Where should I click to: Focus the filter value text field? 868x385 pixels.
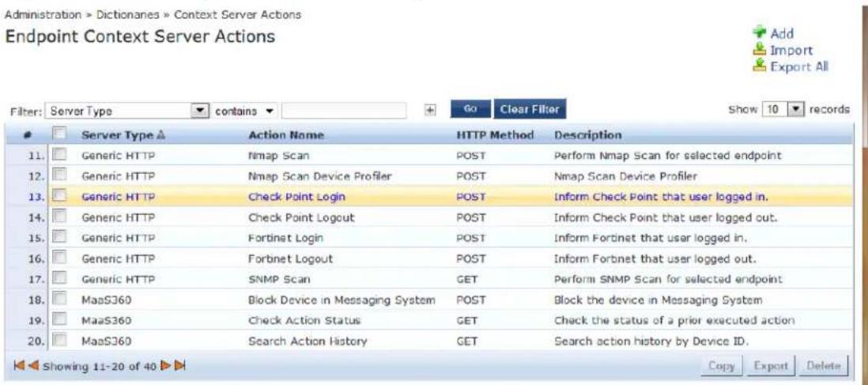click(344, 110)
